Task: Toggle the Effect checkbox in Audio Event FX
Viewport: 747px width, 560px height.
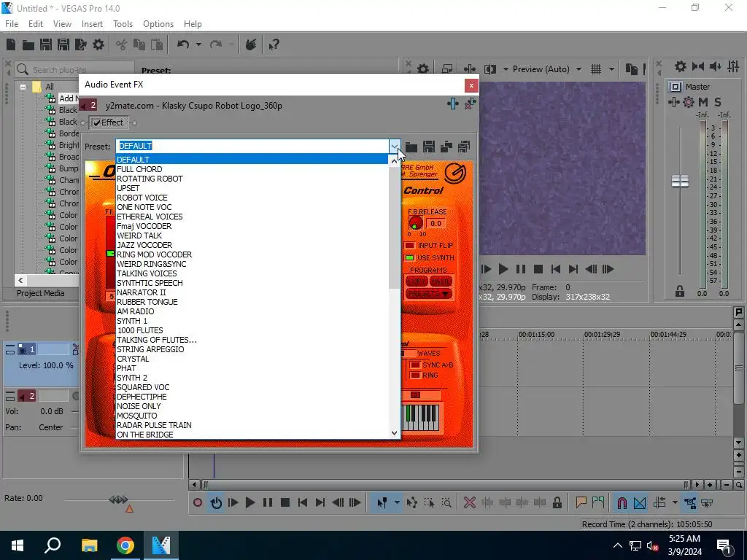Action: [x=97, y=122]
